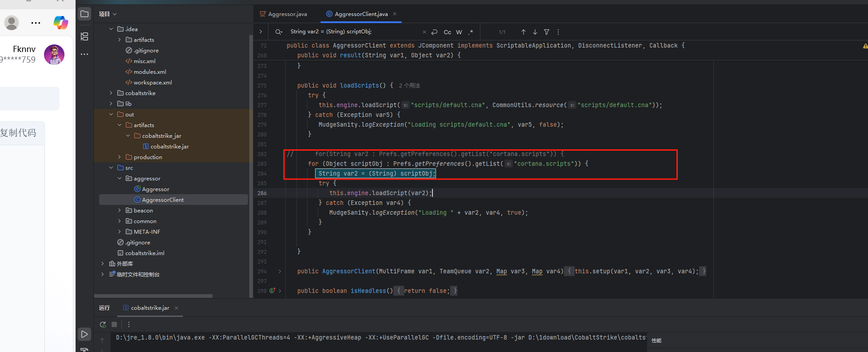This screenshot has width=868, height=352.
Task: Collapse the cobaltstrike_jar folder
Action: (x=128, y=136)
